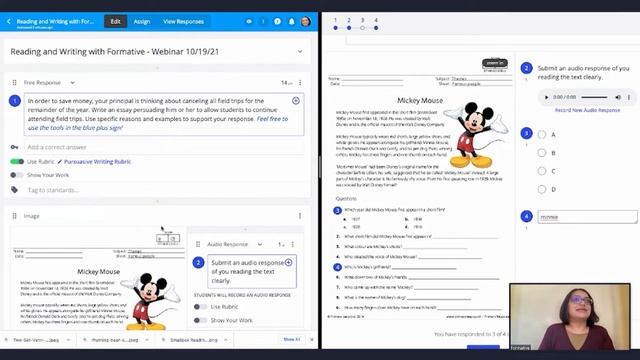Grab the Image block drag handle
Viewport: 640px width, 360px height.
[x=14, y=216]
